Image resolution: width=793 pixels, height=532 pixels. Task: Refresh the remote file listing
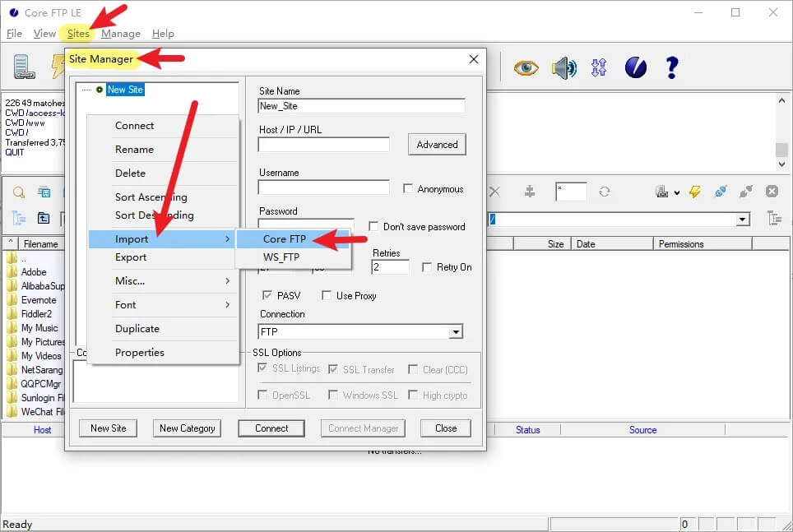click(605, 192)
